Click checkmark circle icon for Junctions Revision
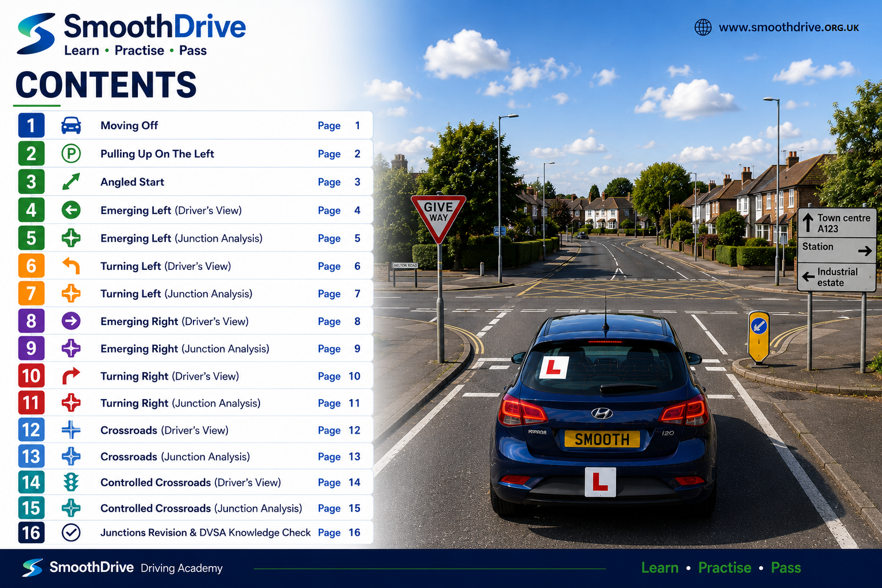 (71, 532)
